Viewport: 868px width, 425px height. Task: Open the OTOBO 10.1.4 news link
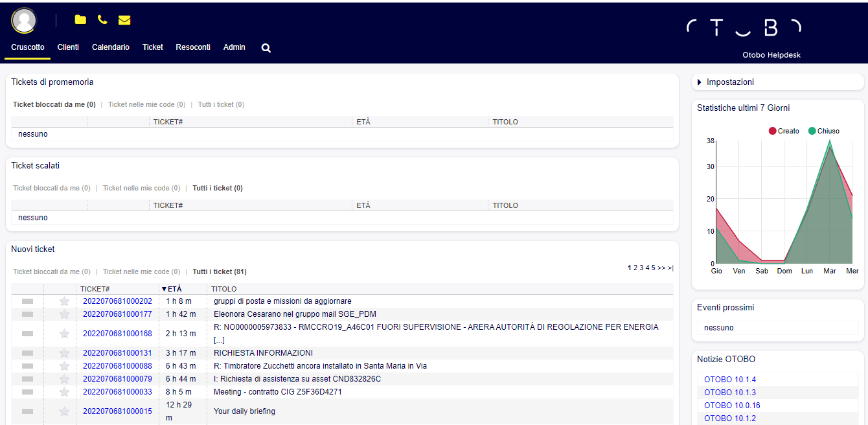pos(730,380)
